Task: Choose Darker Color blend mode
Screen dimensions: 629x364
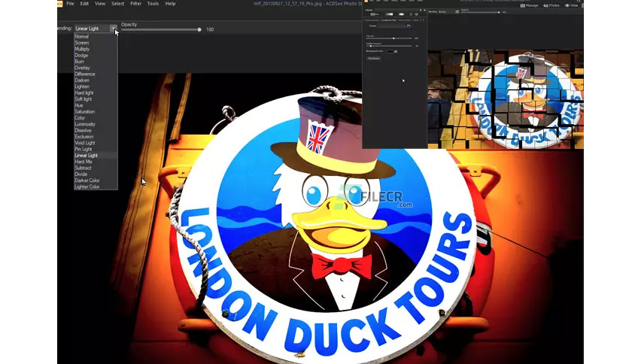Action: pyautogui.click(x=96, y=180)
